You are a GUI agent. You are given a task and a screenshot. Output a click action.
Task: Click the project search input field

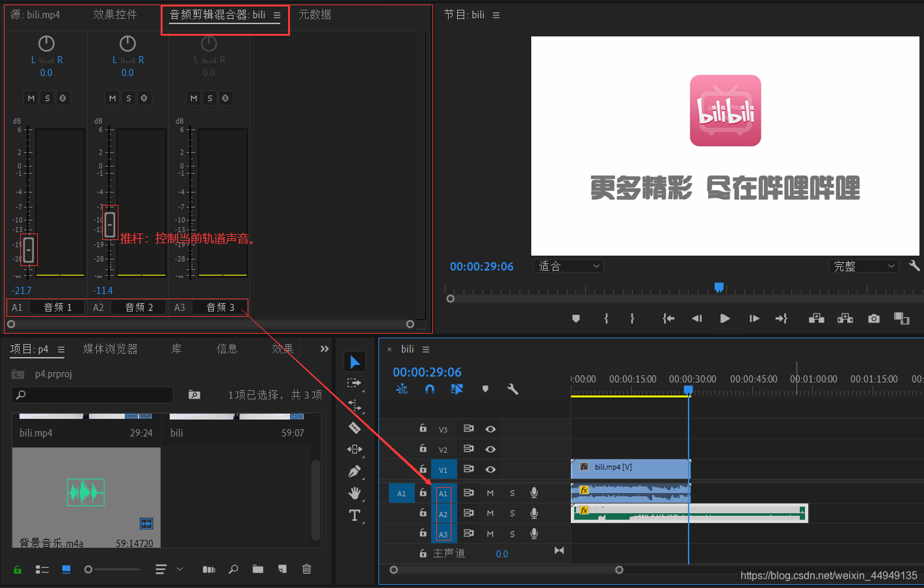(x=92, y=395)
